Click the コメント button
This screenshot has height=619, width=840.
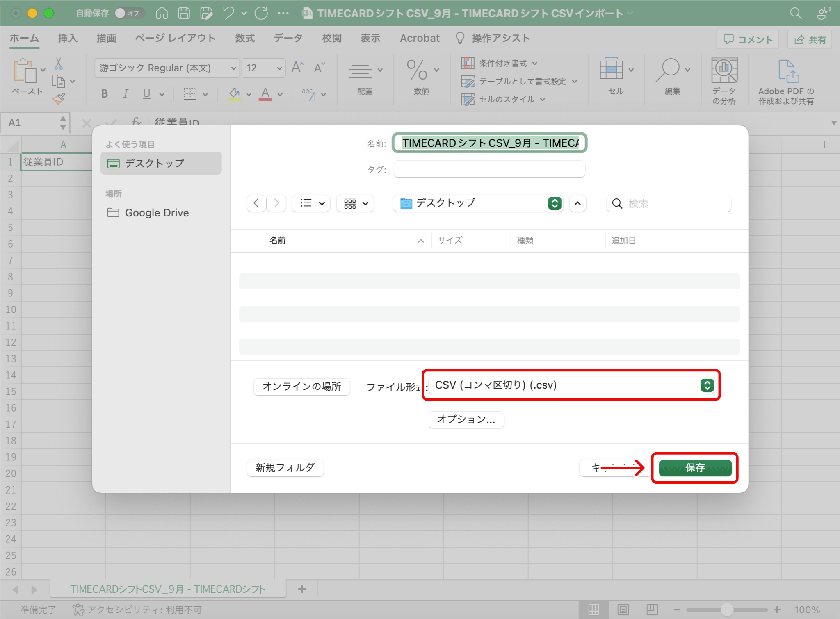point(748,39)
